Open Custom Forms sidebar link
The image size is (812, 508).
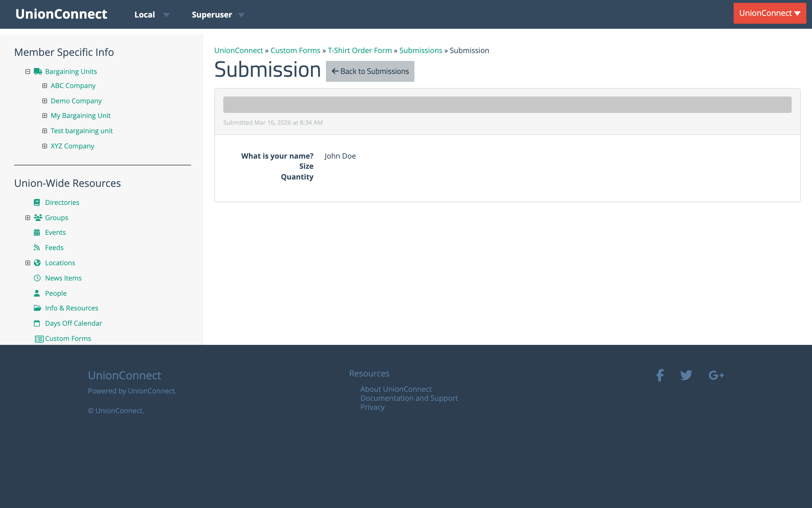click(68, 339)
